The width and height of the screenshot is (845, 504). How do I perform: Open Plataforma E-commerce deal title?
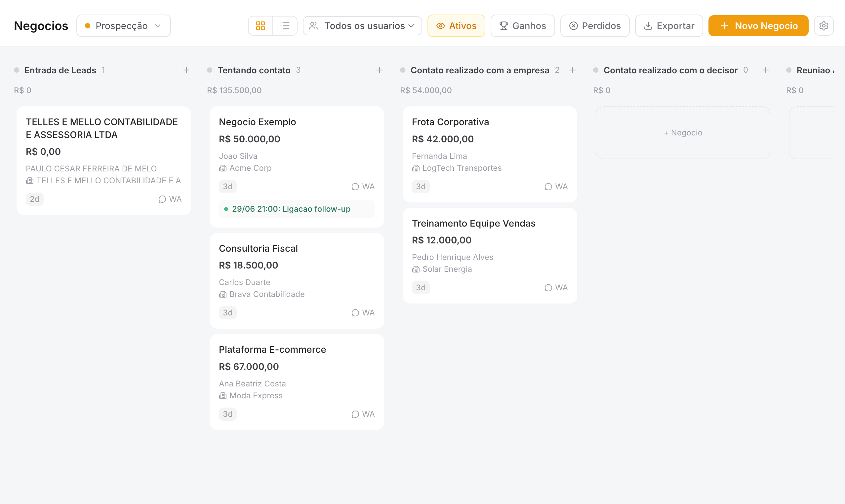273,350
